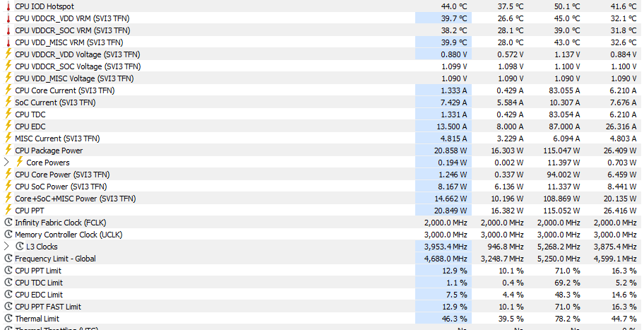
Task: Click the lightning icon of MISC Current
Action: (8, 139)
